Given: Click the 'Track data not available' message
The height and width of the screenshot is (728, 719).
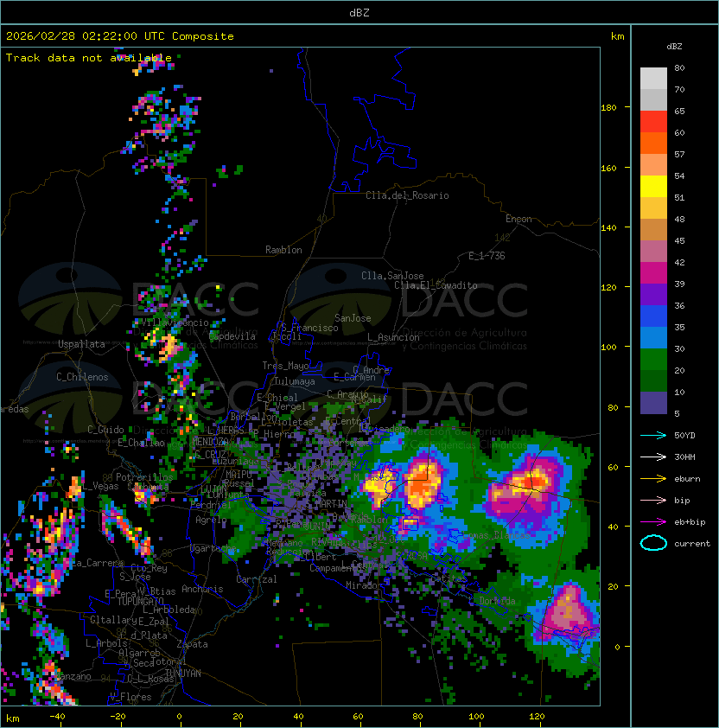Looking at the screenshot, I should [x=89, y=58].
